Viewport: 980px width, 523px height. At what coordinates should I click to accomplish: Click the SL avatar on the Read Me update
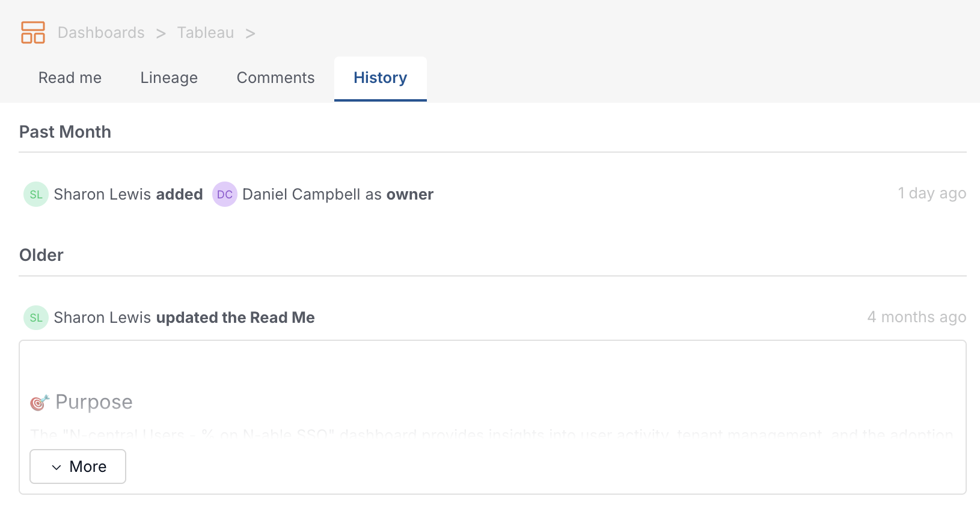(x=35, y=317)
